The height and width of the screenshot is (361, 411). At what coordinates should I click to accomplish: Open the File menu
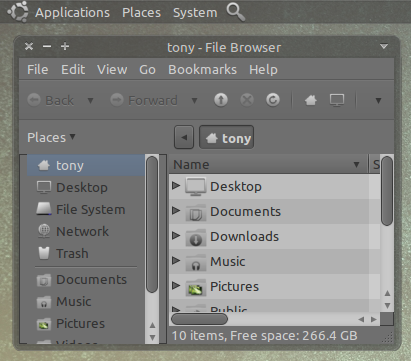point(38,70)
